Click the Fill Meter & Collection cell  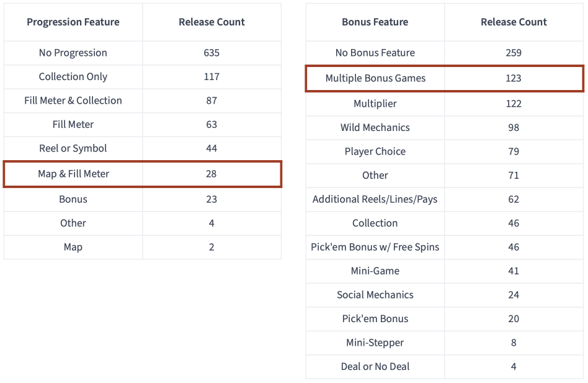click(73, 101)
